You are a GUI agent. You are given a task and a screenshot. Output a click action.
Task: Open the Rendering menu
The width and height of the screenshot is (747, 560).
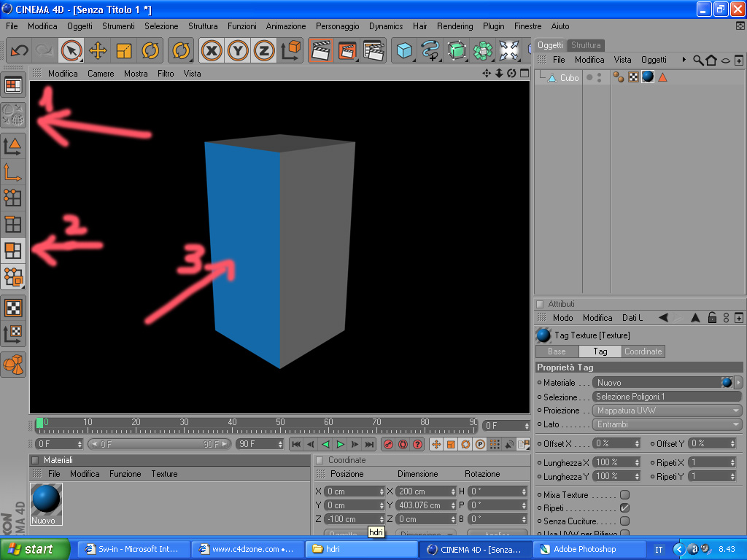tap(454, 26)
